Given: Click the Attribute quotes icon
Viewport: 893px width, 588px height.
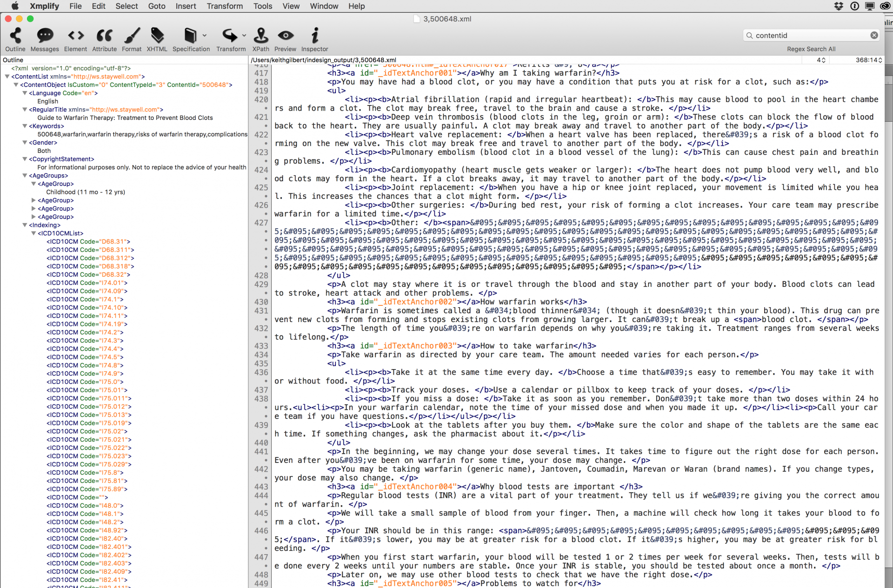Looking at the screenshot, I should coord(104,36).
